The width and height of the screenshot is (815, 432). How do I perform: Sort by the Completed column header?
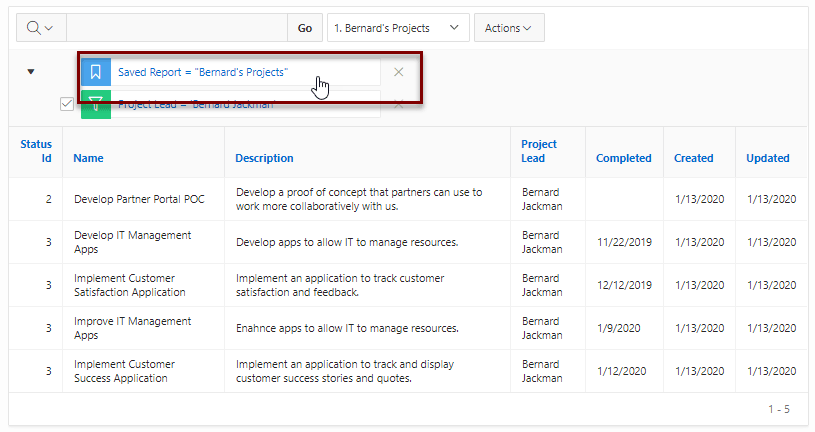[623, 158]
